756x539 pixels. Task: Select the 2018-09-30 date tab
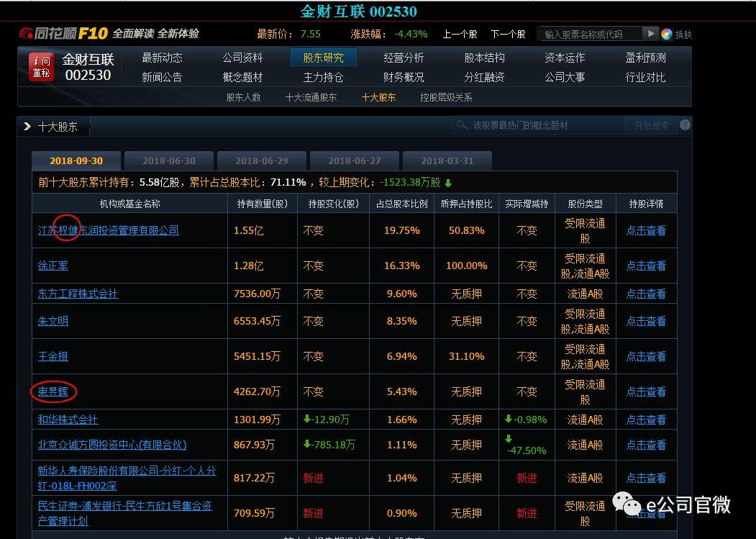[76, 160]
